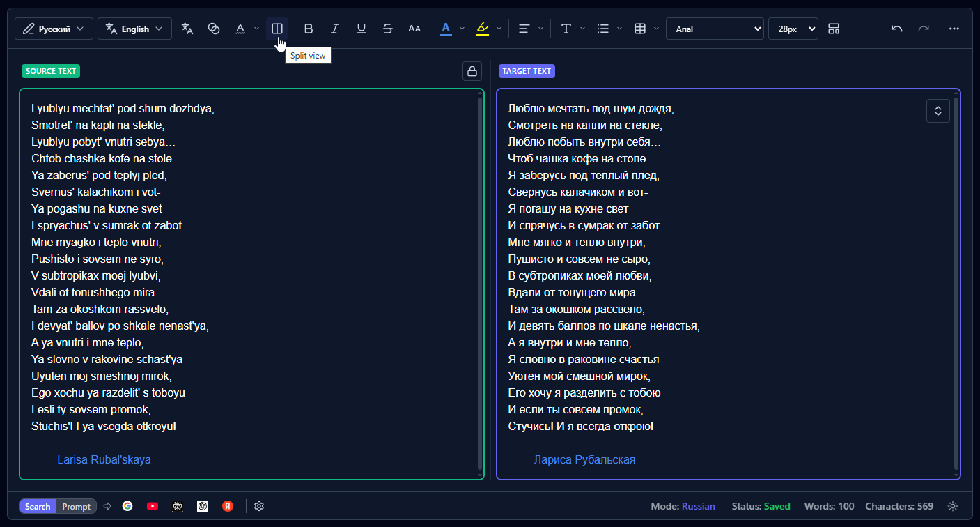
Task: Click the up-down chevron button in target panel
Action: [938, 111]
